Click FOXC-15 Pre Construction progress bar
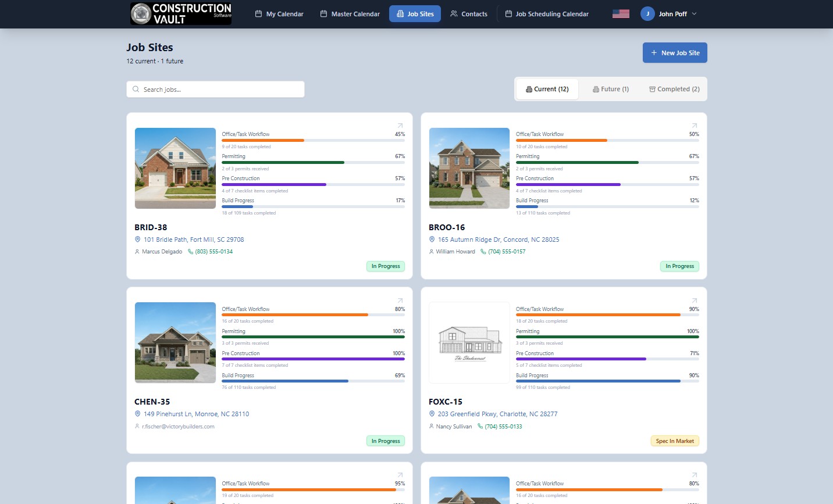Viewport: 833px width, 504px height. click(607, 359)
